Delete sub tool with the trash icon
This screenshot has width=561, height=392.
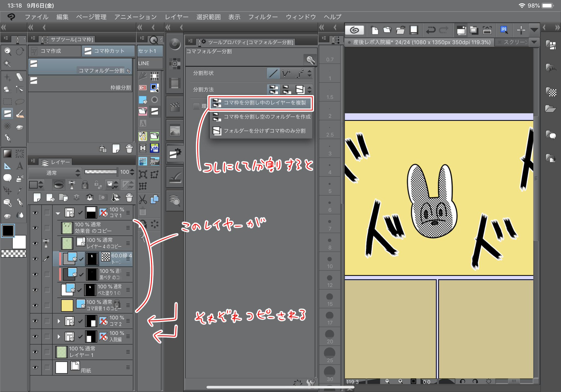tap(129, 148)
